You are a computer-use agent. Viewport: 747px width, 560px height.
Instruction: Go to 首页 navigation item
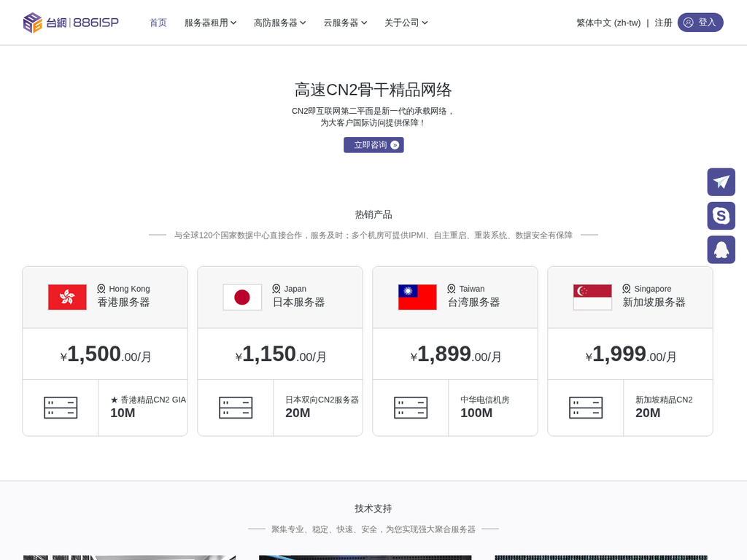coord(158,23)
